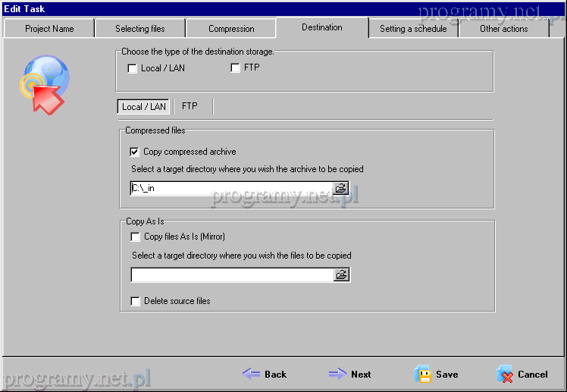Enable FTP destination storage checkbox
The width and height of the screenshot is (567, 392).
(236, 68)
